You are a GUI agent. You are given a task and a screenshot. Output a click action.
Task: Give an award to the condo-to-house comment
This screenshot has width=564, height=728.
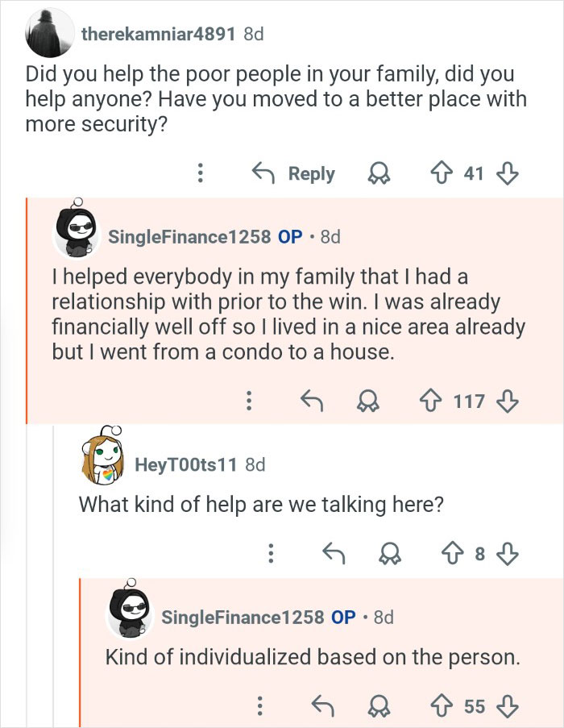click(370, 401)
